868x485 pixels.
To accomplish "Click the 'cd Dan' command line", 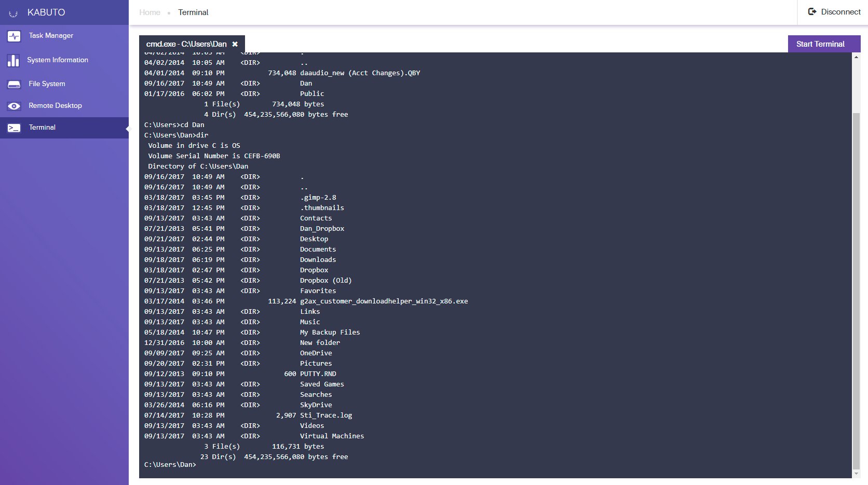I will pos(174,125).
